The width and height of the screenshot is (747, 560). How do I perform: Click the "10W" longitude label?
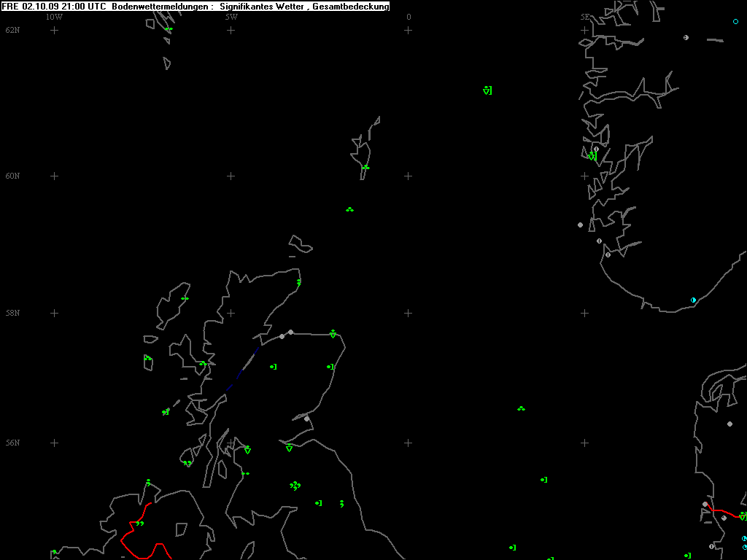53,17
